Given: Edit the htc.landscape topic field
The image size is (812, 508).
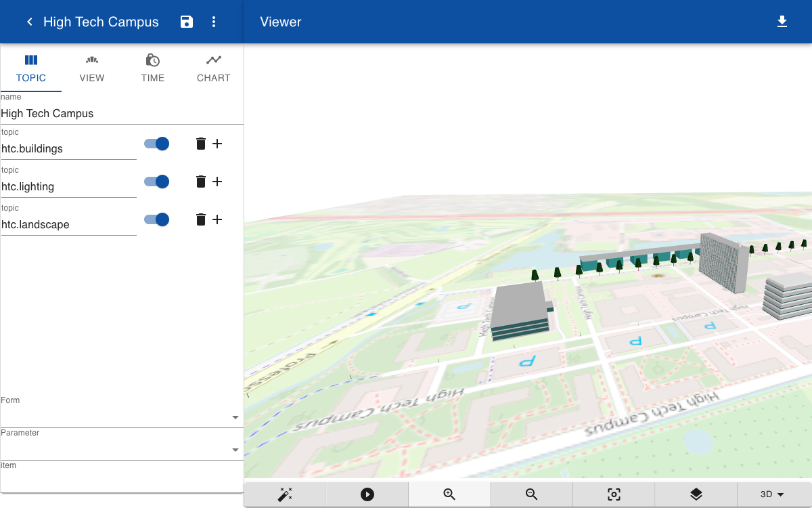Looking at the screenshot, I should pos(68,224).
